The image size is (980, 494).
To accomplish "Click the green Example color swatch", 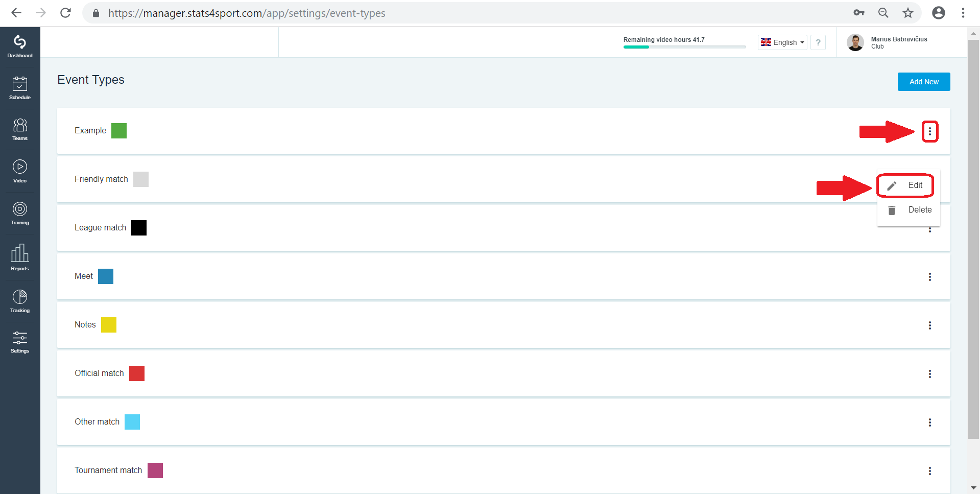I will 119,131.
